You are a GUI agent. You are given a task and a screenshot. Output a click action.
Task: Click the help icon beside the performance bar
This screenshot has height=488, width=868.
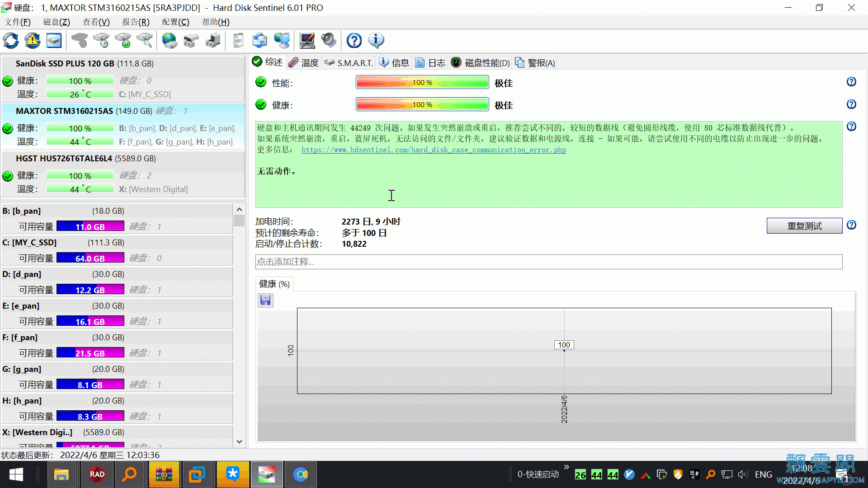click(851, 82)
